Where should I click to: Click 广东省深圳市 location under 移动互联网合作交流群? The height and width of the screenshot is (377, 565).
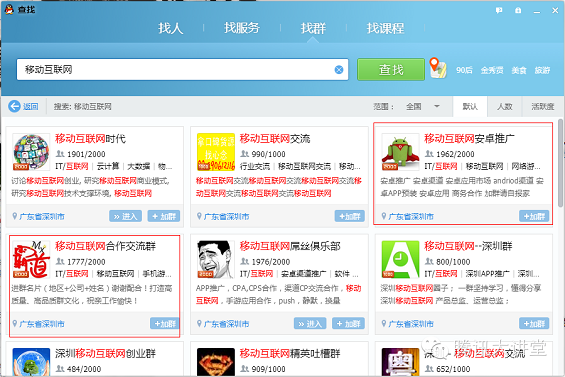pyautogui.click(x=42, y=324)
